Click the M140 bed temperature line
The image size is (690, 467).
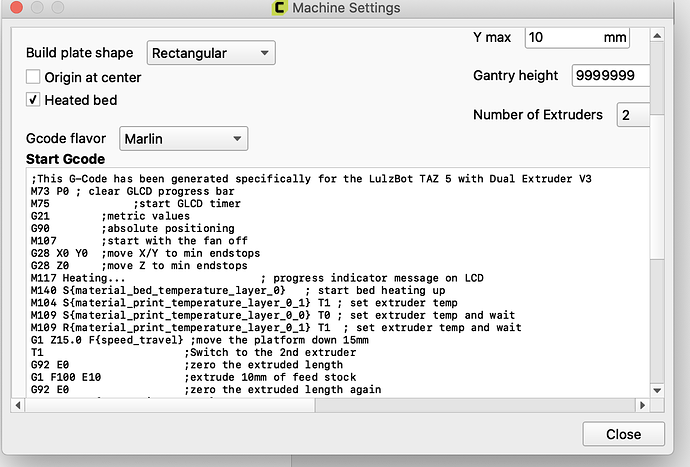coord(238,290)
